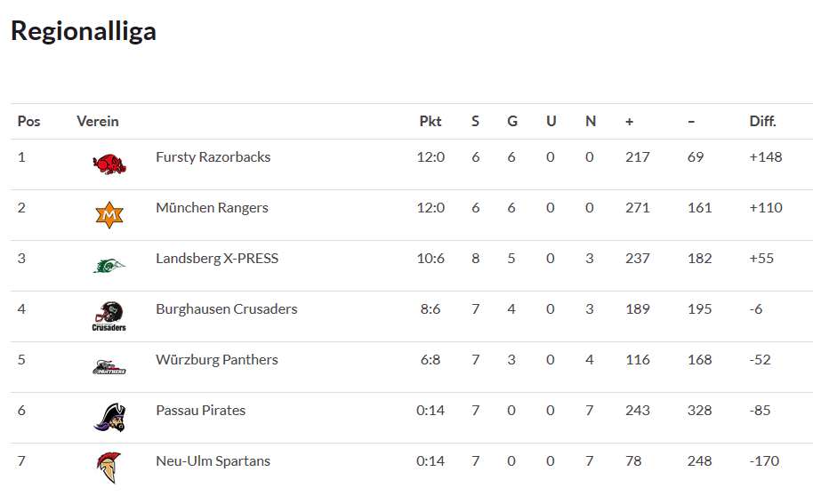
Task: Click the +148 difference value
Action: click(766, 157)
